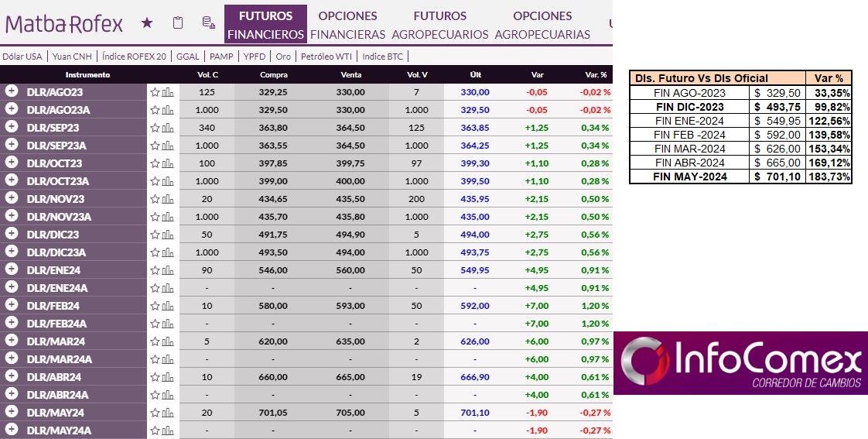The image size is (868, 439).
Task: Open the chart icon for DLR/DIC23
Action: [168, 235]
